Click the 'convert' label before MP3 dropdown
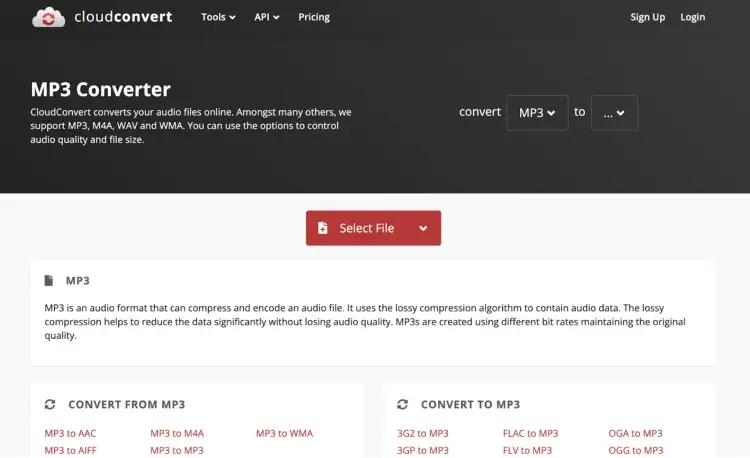 pyautogui.click(x=480, y=112)
